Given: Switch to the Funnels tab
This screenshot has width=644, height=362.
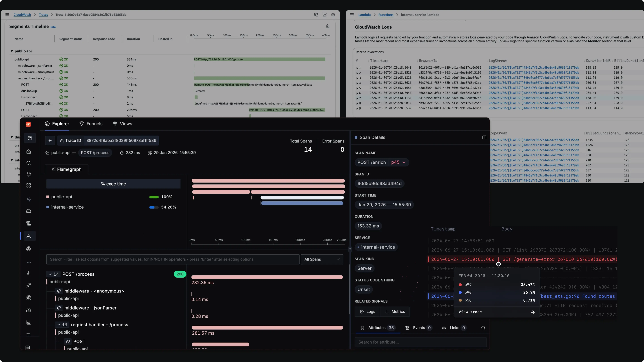Looking at the screenshot, I should pos(91,124).
